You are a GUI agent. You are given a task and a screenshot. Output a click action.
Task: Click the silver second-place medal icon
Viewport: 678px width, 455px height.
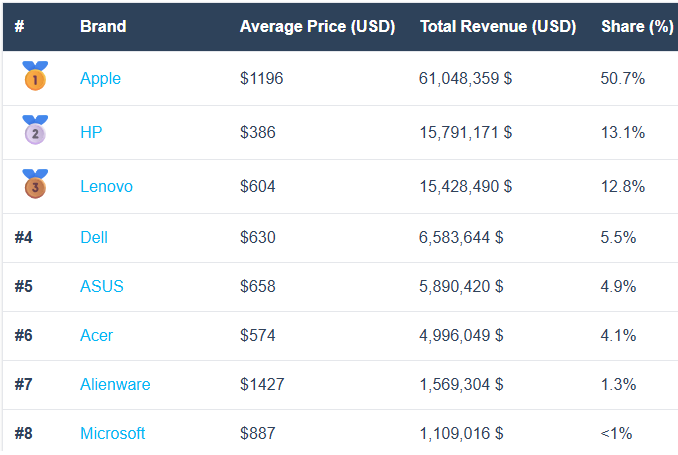(35, 130)
